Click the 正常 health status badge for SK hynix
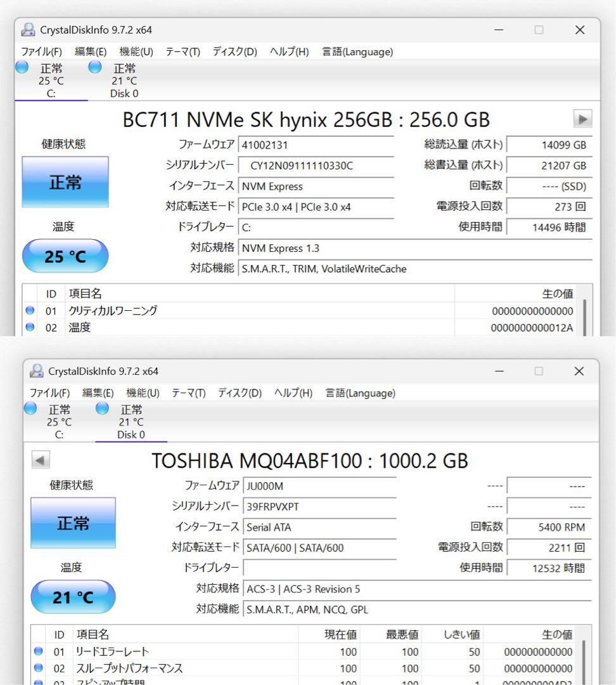The image size is (616, 685). pos(65,182)
